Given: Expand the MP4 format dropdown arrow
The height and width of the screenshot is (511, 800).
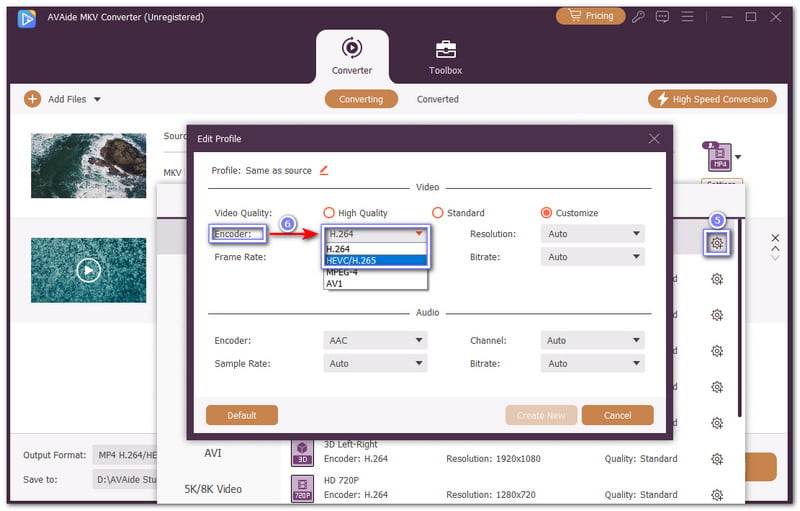Looking at the screenshot, I should click(x=738, y=157).
